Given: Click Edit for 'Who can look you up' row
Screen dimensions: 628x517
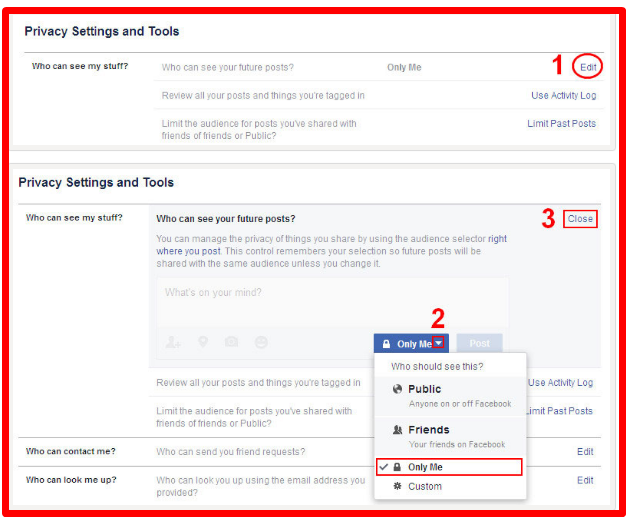Looking at the screenshot, I should point(585,480).
